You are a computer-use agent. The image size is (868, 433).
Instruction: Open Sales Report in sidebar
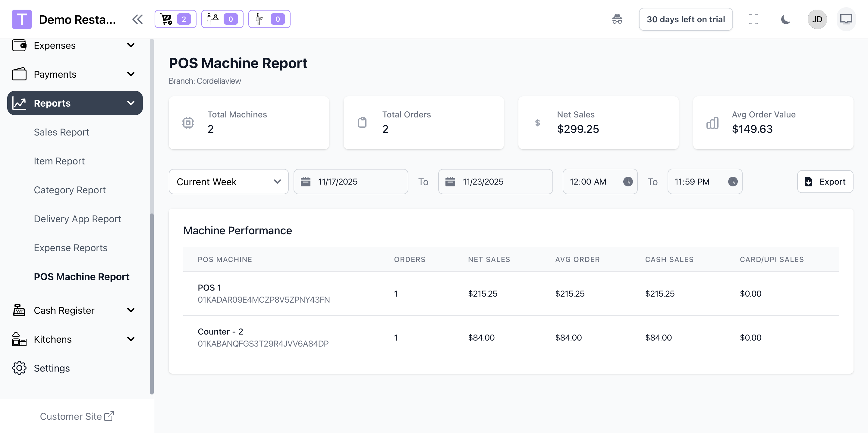point(61,132)
